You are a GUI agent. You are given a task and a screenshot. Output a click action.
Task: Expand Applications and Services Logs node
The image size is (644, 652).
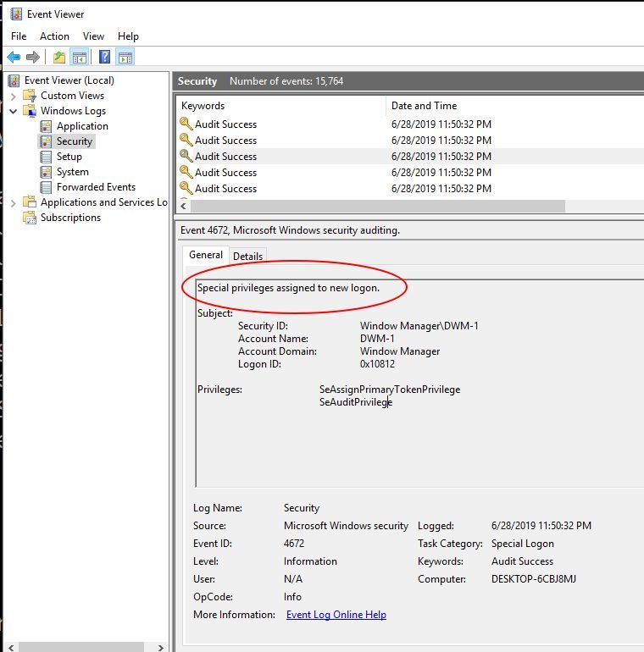[14, 203]
